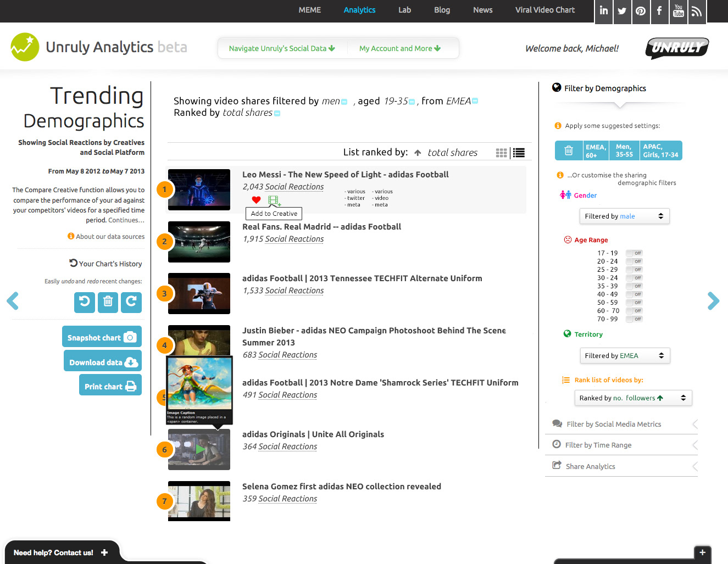Undo the last chart change
This screenshot has height=564, width=728.
click(x=85, y=302)
